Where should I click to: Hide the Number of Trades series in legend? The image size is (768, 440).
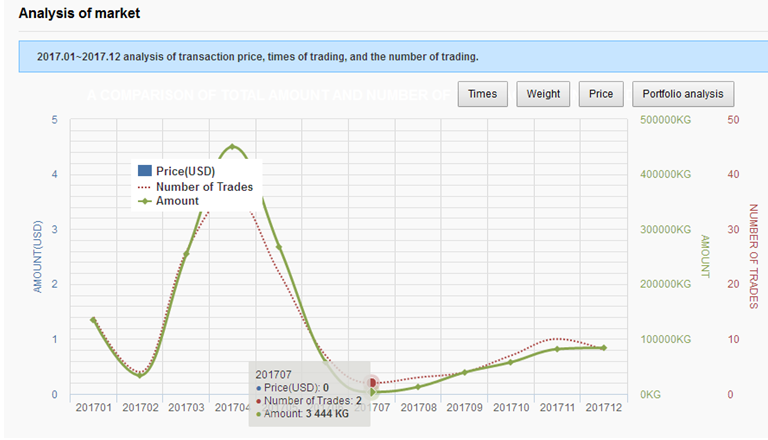pos(204,186)
